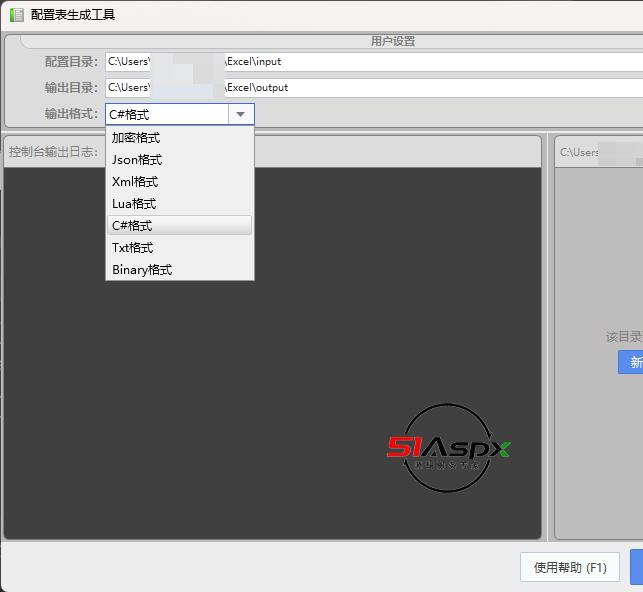Viewport: 643px width, 592px height.
Task: Click the 控制台输出日志 label
Action: tap(54, 152)
